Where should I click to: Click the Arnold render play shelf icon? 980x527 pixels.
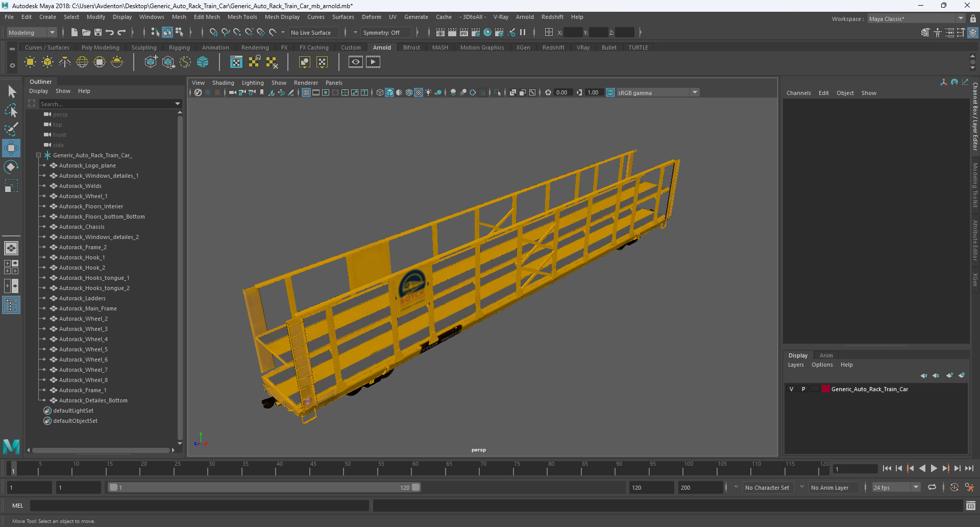point(373,62)
